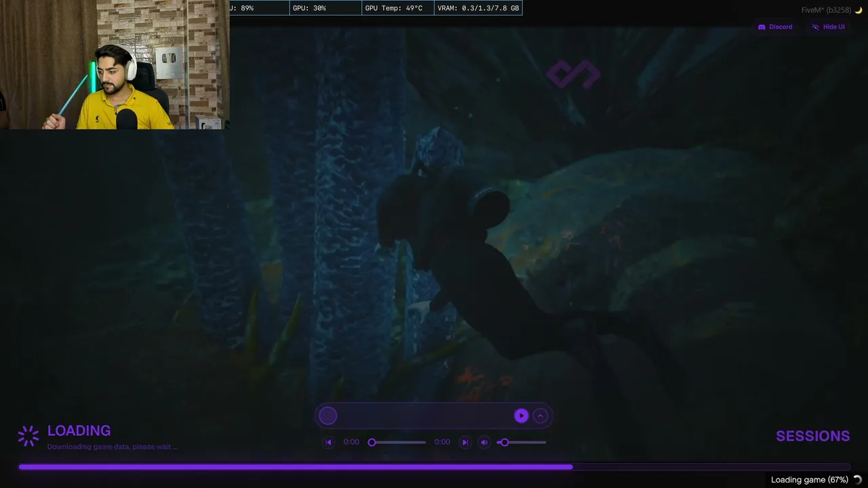Click the FiveM* (b3258) build label
Viewport: 868px width, 488px height.
(x=826, y=10)
